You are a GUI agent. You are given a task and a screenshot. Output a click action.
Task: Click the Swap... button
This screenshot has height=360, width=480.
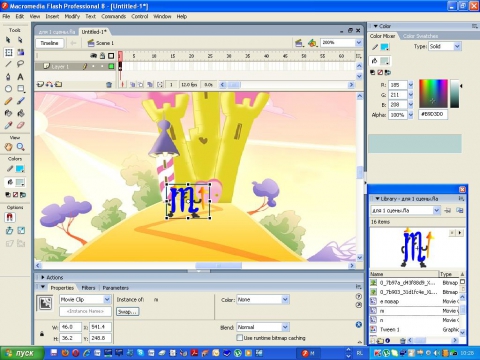tap(128, 312)
